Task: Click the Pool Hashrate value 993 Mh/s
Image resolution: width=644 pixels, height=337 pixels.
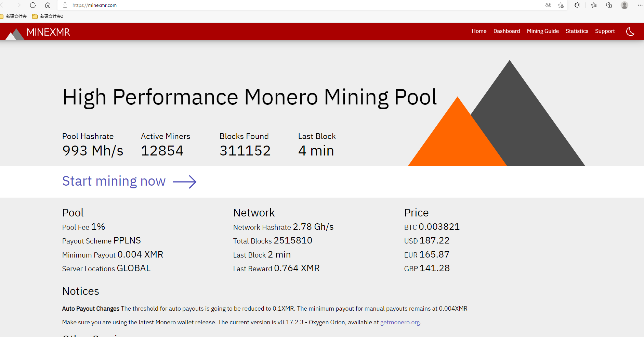Action: (93, 151)
